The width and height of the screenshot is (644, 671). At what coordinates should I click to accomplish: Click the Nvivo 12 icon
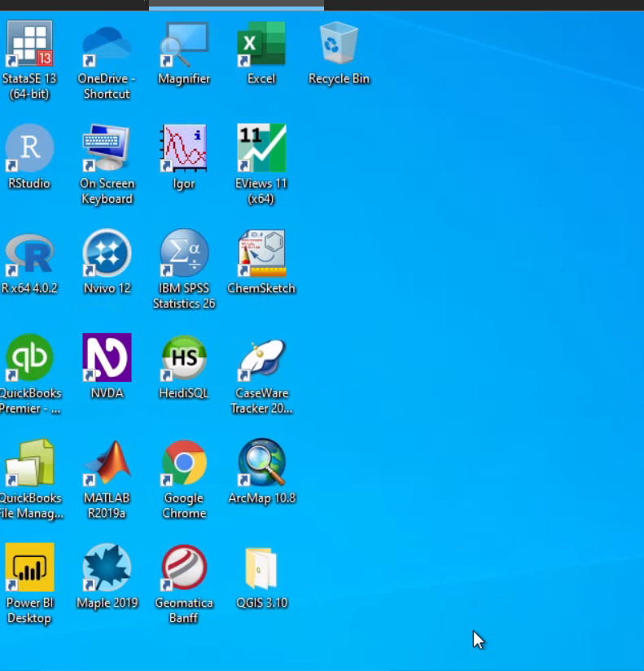click(x=107, y=252)
